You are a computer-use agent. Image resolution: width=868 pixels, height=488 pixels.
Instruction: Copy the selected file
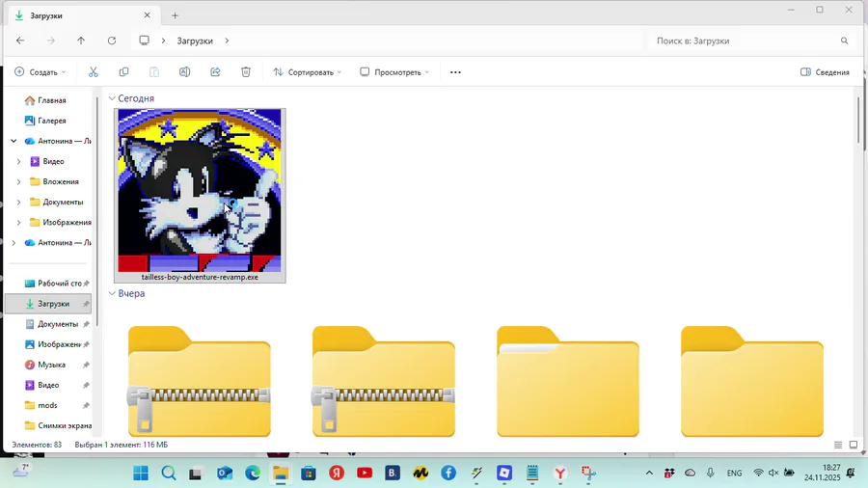124,72
